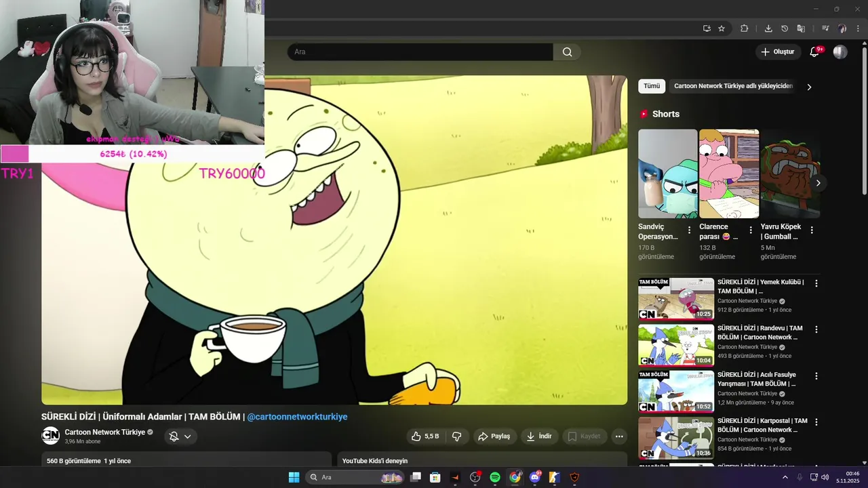Click the Windows Start button

coord(294,477)
